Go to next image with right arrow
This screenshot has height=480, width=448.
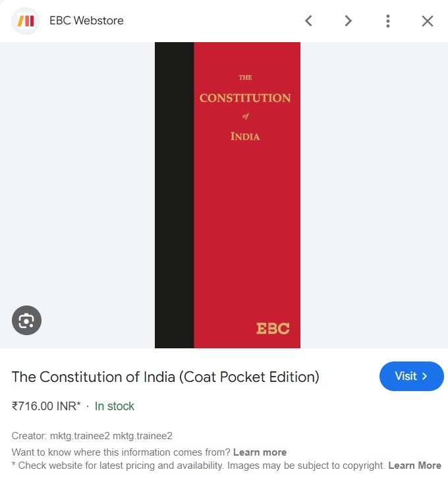tap(348, 21)
